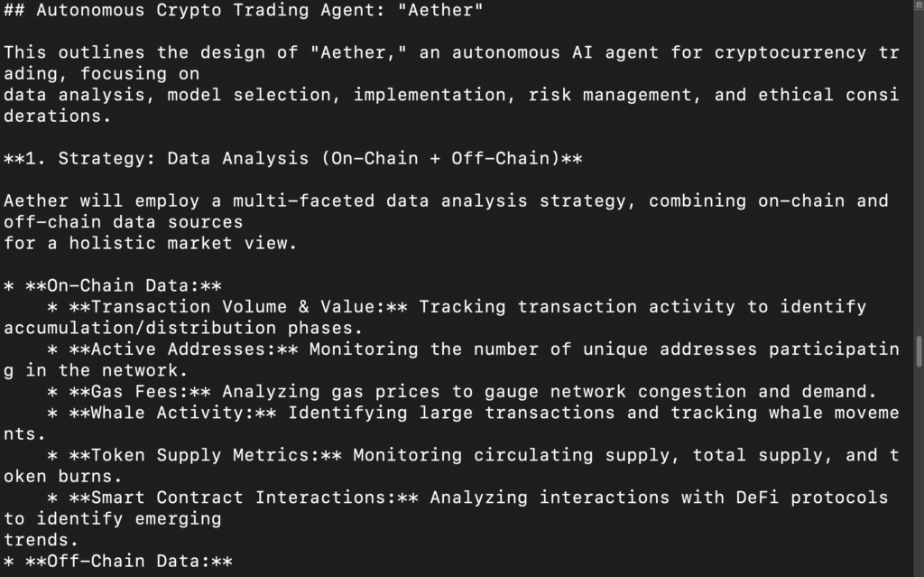The image size is (924, 577).
Task: Click "off-chain data sources" line
Action: pyautogui.click(x=123, y=222)
